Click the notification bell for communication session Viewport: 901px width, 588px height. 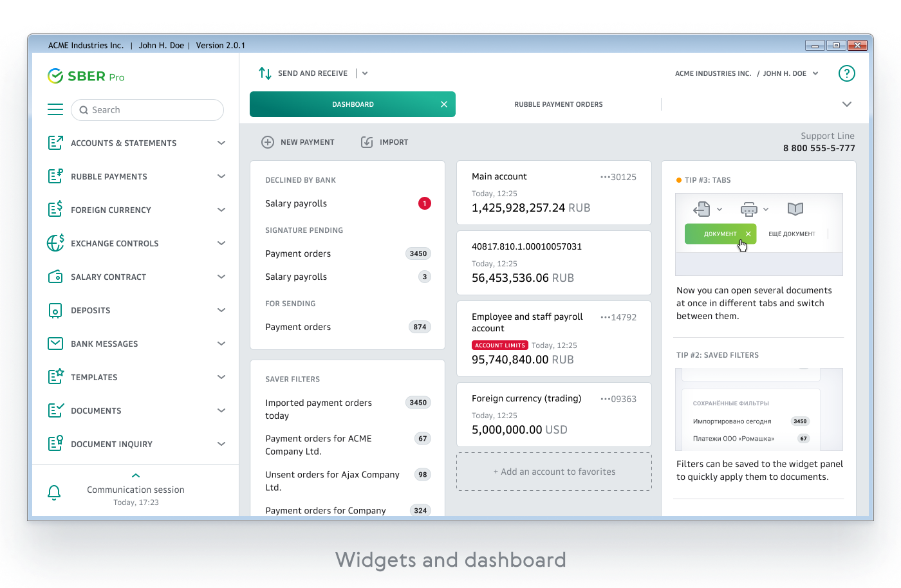[x=54, y=492]
